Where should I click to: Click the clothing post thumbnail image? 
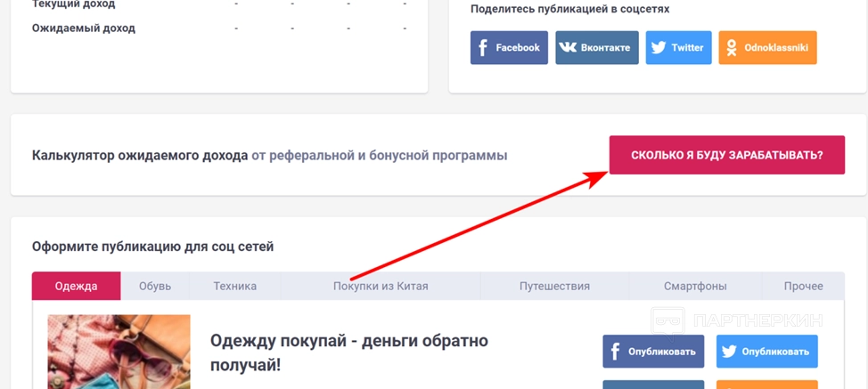coord(119,352)
